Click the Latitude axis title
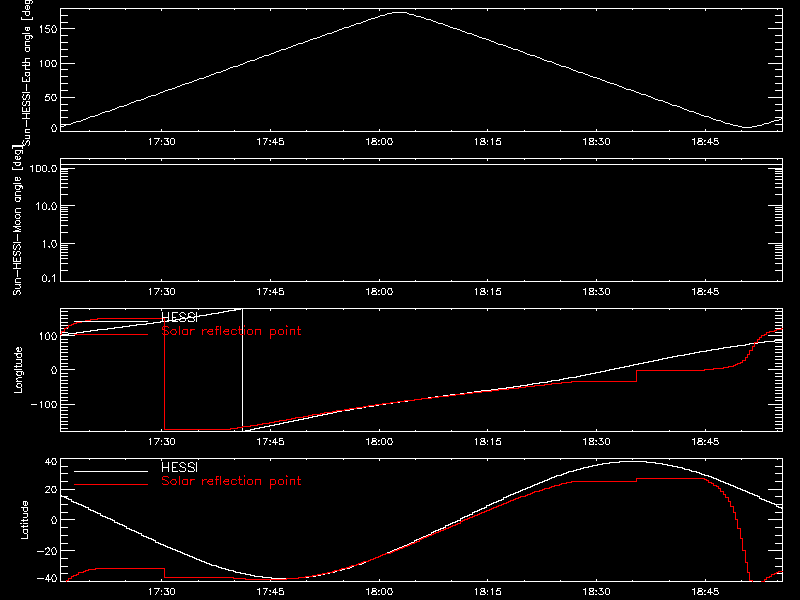This screenshot has height=600, width=800. coord(24,520)
